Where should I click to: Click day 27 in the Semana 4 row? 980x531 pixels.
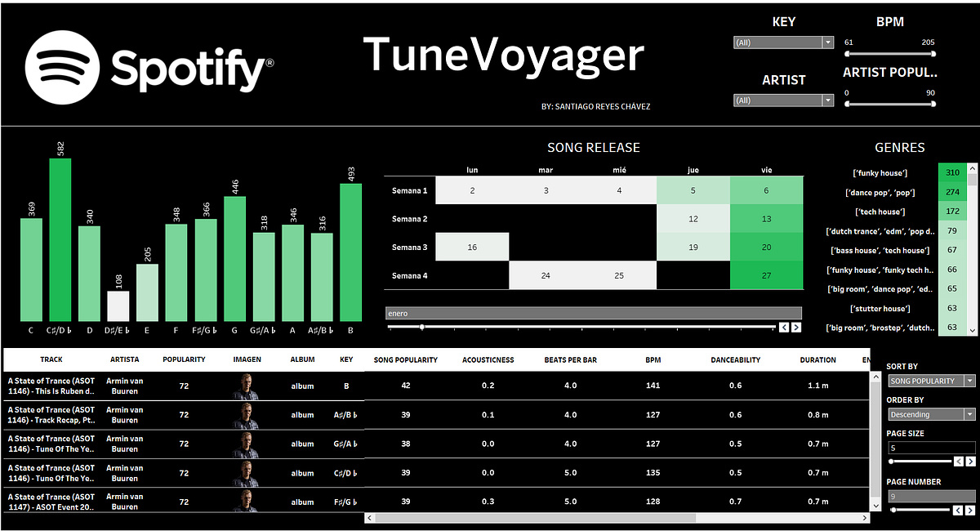(x=766, y=275)
